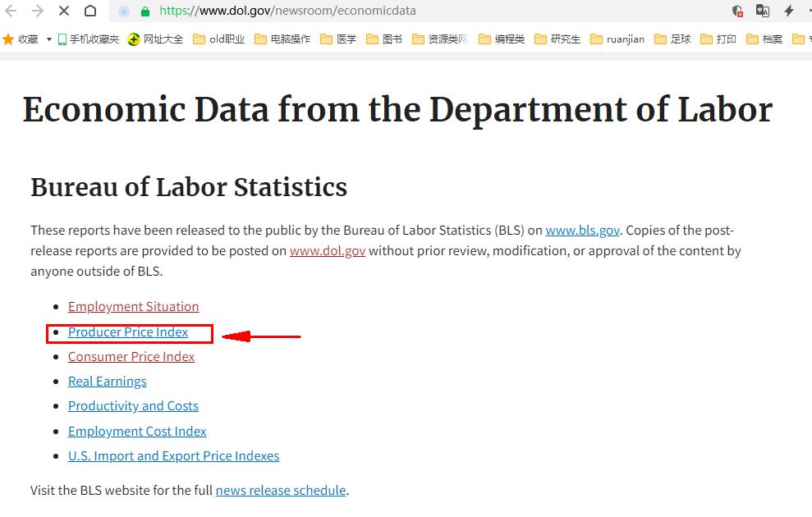Screen dimensions: 812x517
Task: Click the home button in the toolbar
Action: pyautogui.click(x=89, y=11)
